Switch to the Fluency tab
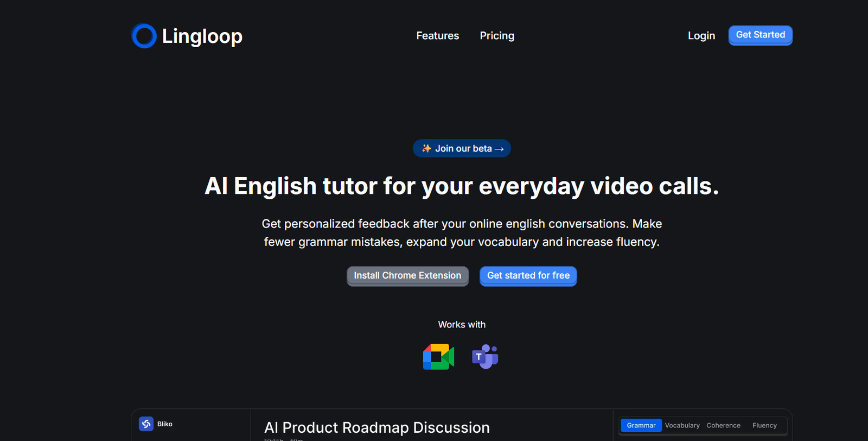868x441 pixels. click(764, 425)
